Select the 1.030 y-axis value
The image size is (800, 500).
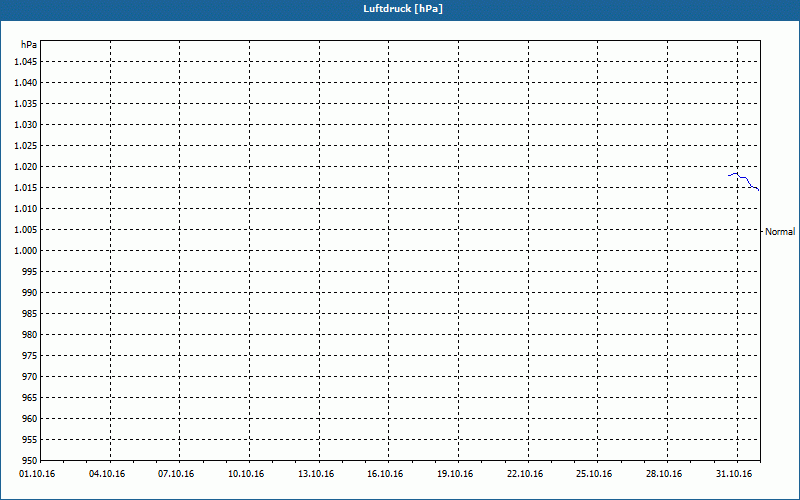(x=26, y=124)
